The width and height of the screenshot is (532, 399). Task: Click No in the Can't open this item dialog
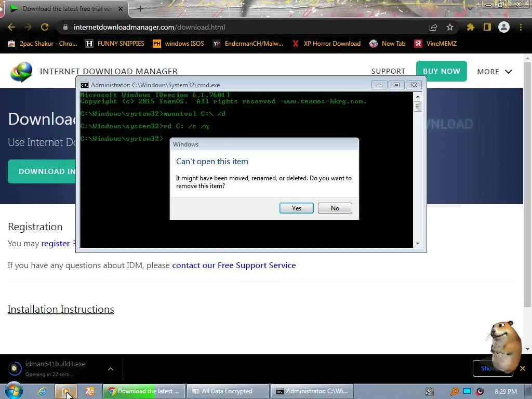coord(335,208)
